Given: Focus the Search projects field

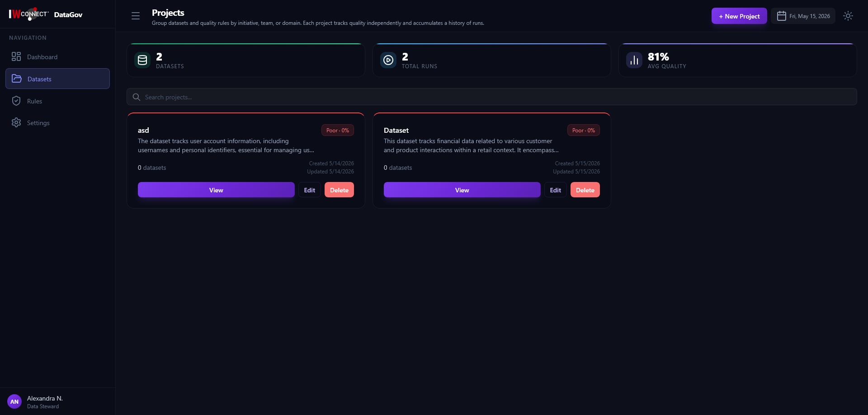Looking at the screenshot, I should click(x=492, y=97).
